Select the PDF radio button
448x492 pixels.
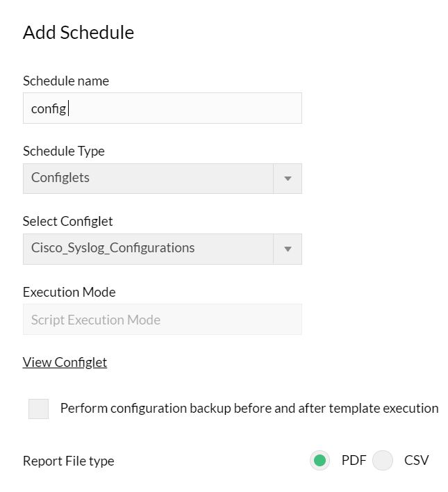(320, 460)
